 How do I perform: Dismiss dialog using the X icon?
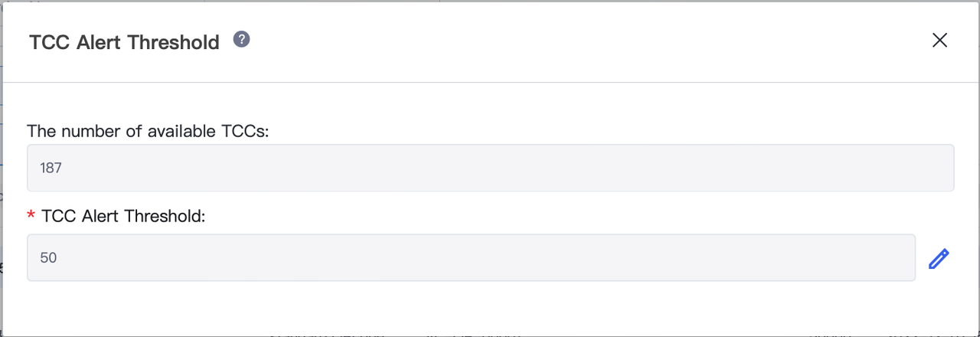click(939, 41)
